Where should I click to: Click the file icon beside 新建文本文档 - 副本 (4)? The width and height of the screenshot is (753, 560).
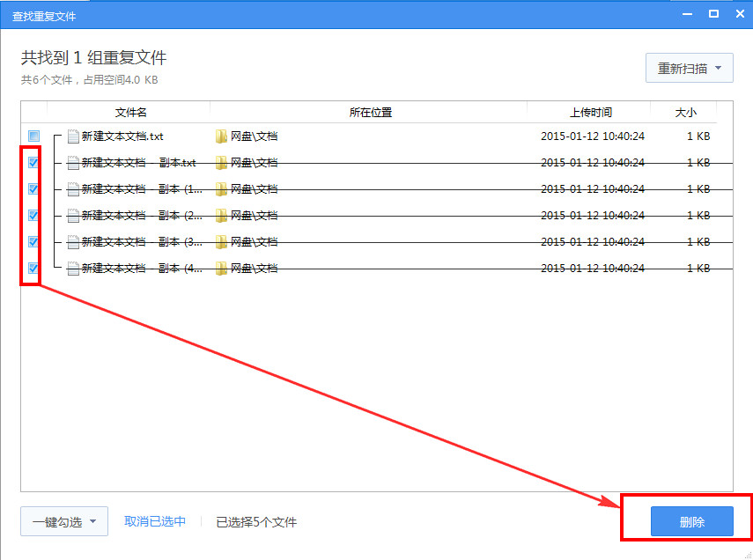71,269
